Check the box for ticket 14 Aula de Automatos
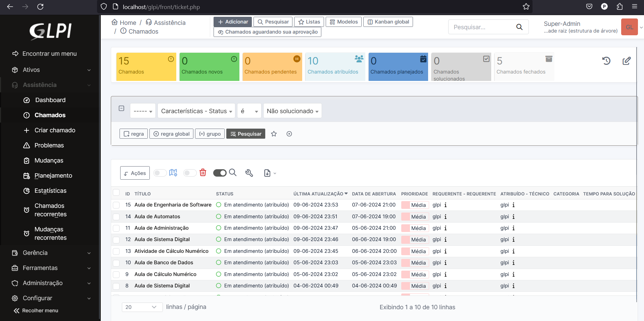This screenshot has height=321, width=644. pyautogui.click(x=116, y=217)
